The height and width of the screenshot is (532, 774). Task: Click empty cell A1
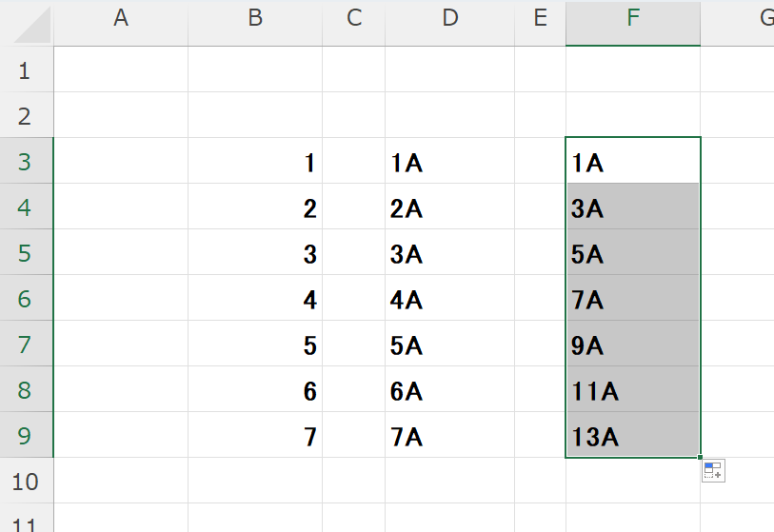(121, 70)
